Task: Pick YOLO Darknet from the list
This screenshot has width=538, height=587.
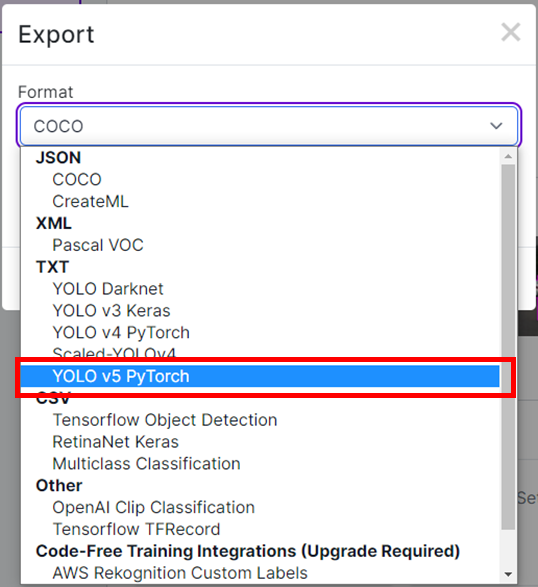Action: pos(108,289)
